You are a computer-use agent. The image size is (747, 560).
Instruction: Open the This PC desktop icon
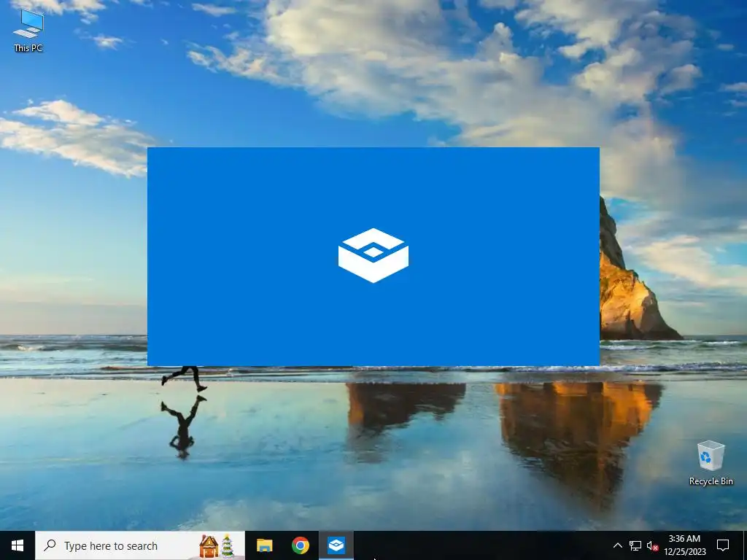coord(28,31)
